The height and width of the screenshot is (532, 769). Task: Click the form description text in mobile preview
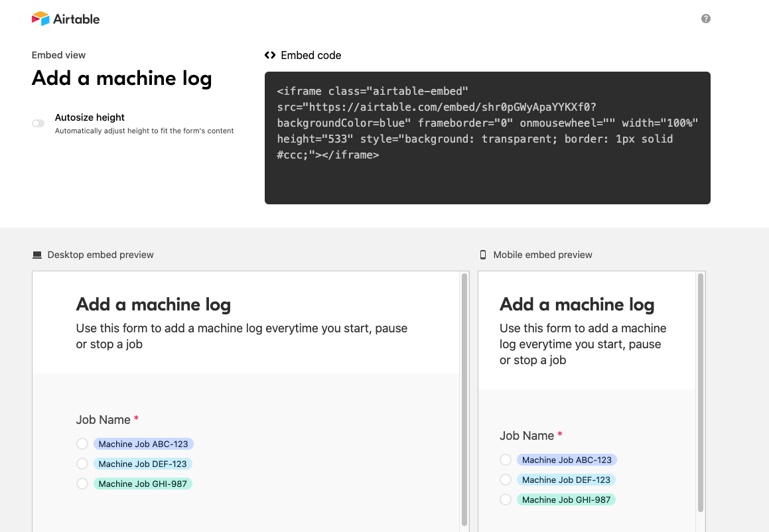point(583,344)
